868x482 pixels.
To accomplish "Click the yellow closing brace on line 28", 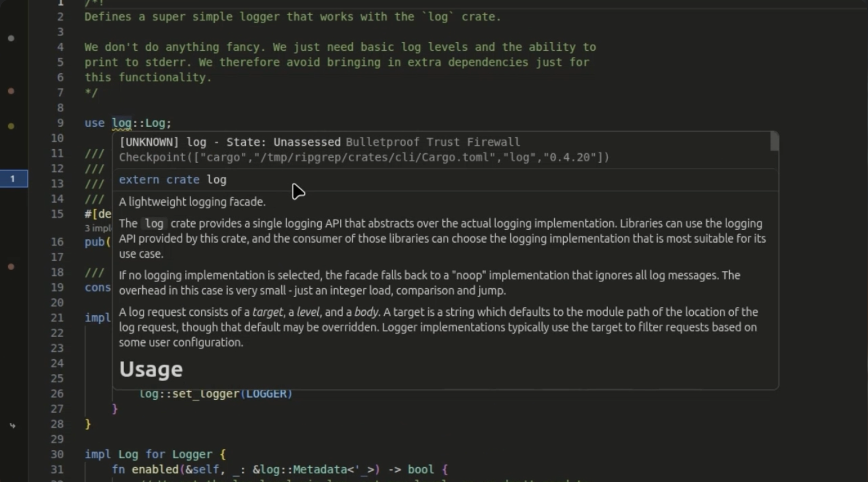I will click(x=88, y=424).
